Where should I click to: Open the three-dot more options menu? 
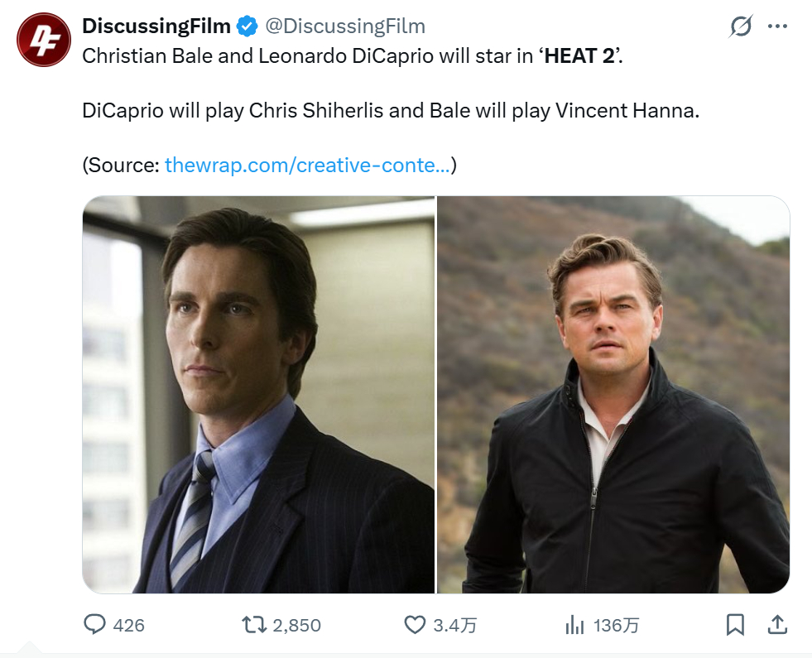(x=777, y=26)
